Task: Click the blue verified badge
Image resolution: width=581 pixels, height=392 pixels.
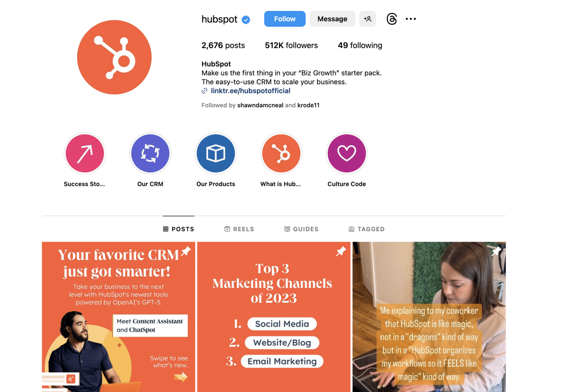Action: pos(246,20)
